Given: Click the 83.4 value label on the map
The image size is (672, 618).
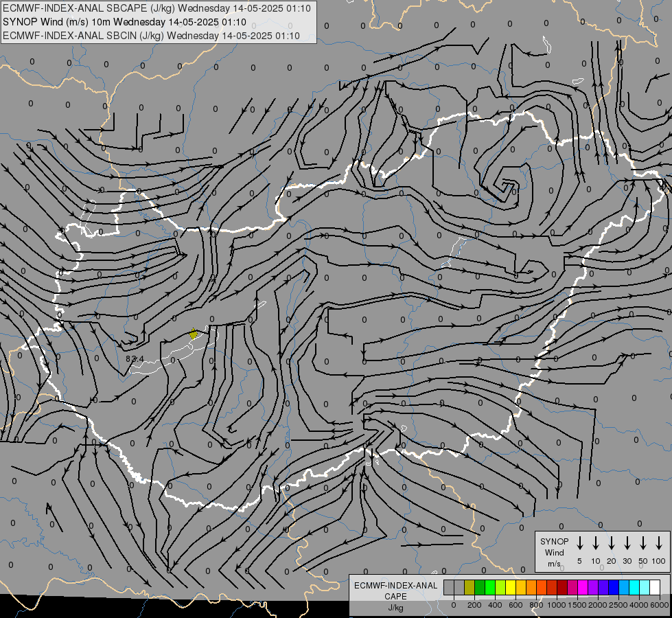Looking at the screenshot, I should coord(135,358).
